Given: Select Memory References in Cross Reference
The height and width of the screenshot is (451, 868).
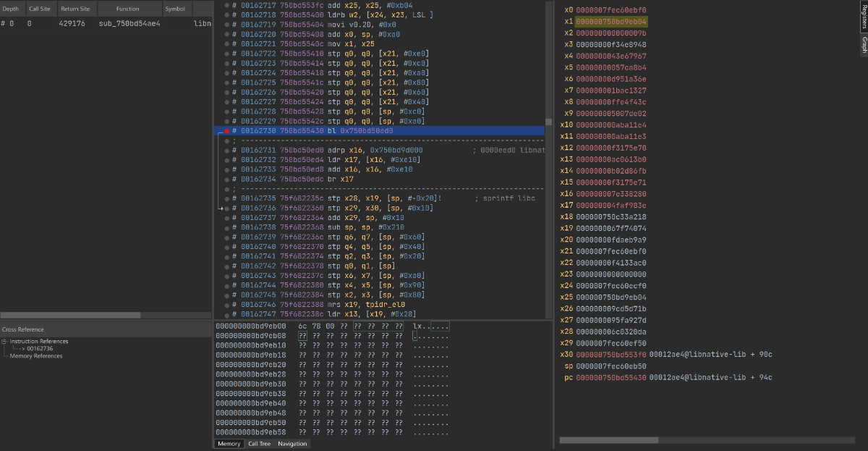Looking at the screenshot, I should click(x=35, y=356).
